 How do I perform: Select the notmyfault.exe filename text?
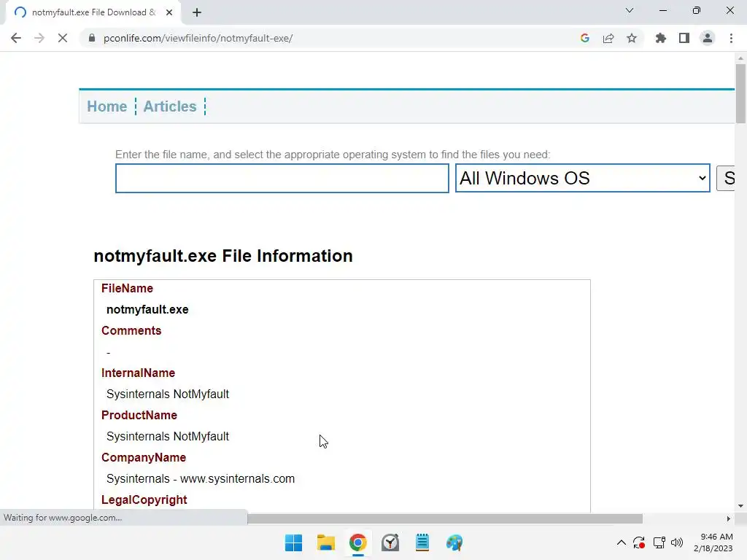click(x=147, y=309)
